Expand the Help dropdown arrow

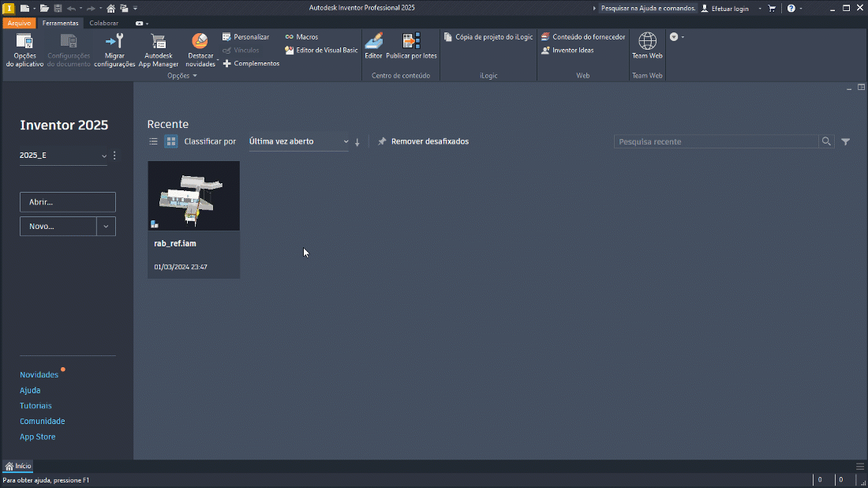(800, 9)
